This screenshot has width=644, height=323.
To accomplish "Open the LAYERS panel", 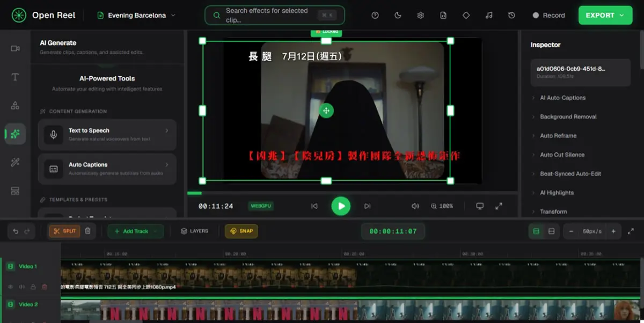I will [194, 231].
